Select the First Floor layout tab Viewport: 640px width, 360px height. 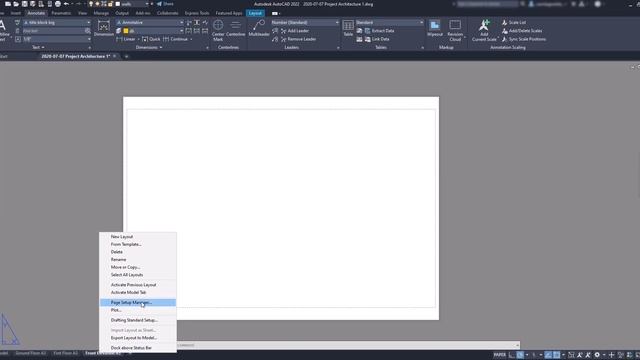point(65,353)
